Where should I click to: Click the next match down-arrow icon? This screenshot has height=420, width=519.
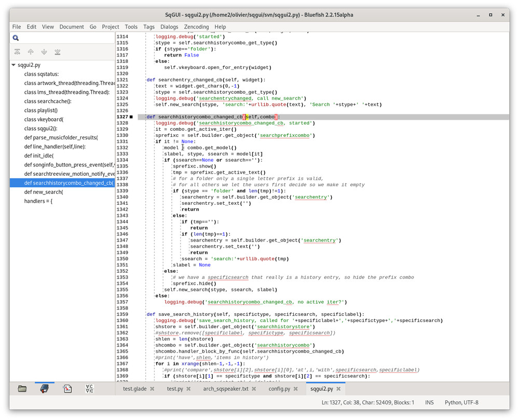(x=45, y=52)
